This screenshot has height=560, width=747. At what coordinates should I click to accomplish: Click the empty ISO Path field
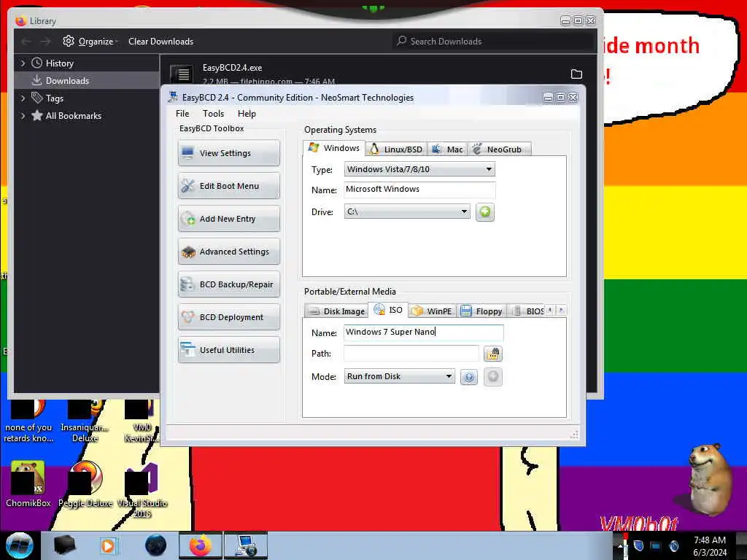click(411, 354)
